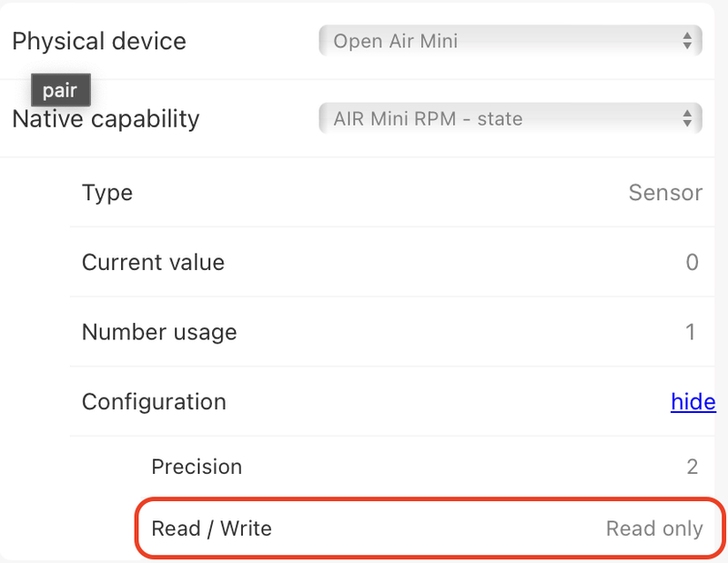Click the Native capability label

tap(106, 118)
